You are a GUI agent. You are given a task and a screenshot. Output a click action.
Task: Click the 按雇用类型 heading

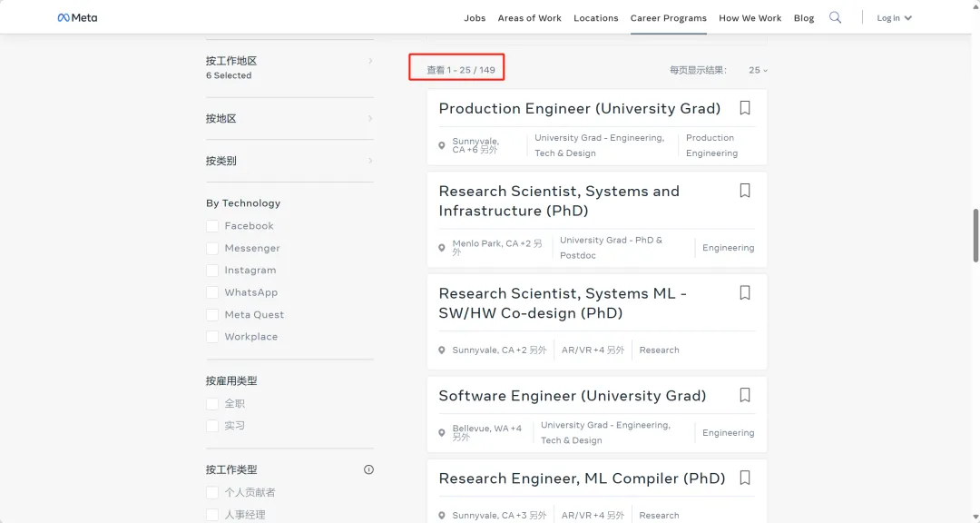click(231, 381)
